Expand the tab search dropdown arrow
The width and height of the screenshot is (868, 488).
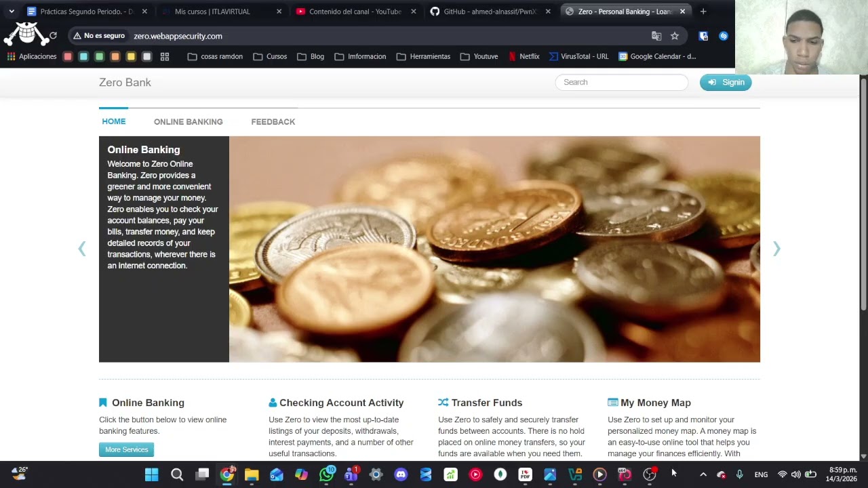pyautogui.click(x=11, y=12)
